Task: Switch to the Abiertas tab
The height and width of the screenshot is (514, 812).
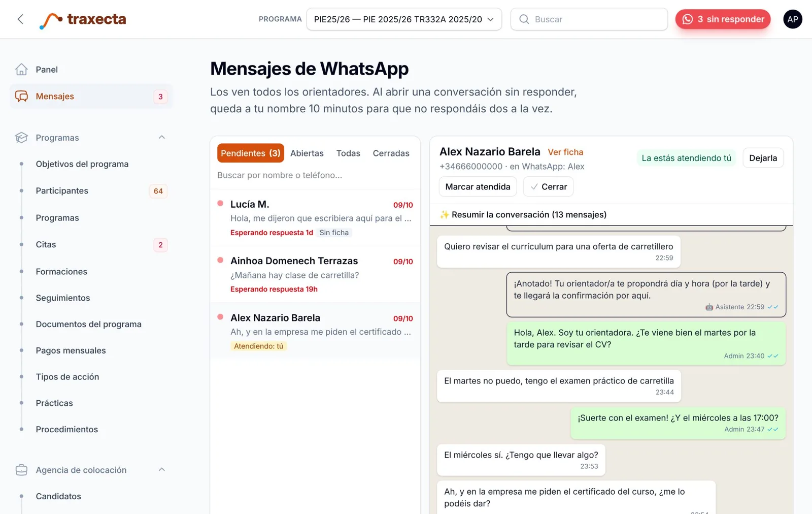Action: 307,153
